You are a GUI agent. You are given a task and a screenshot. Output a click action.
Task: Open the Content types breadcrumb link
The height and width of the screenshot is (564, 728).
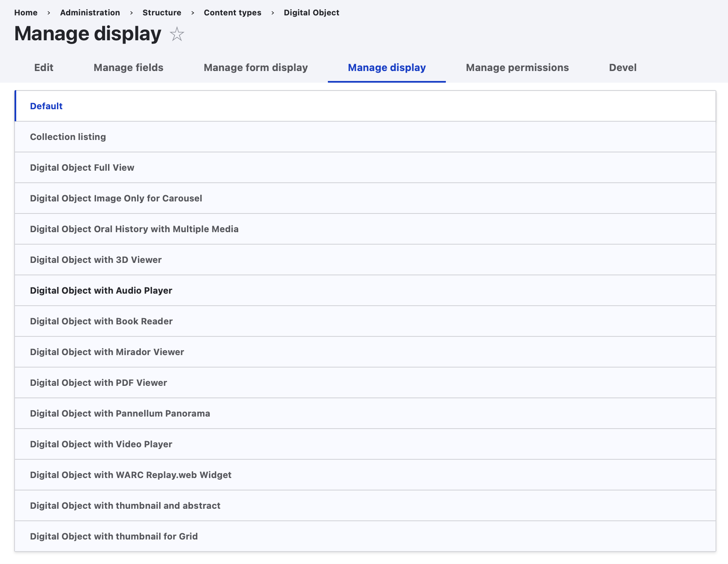232,12
